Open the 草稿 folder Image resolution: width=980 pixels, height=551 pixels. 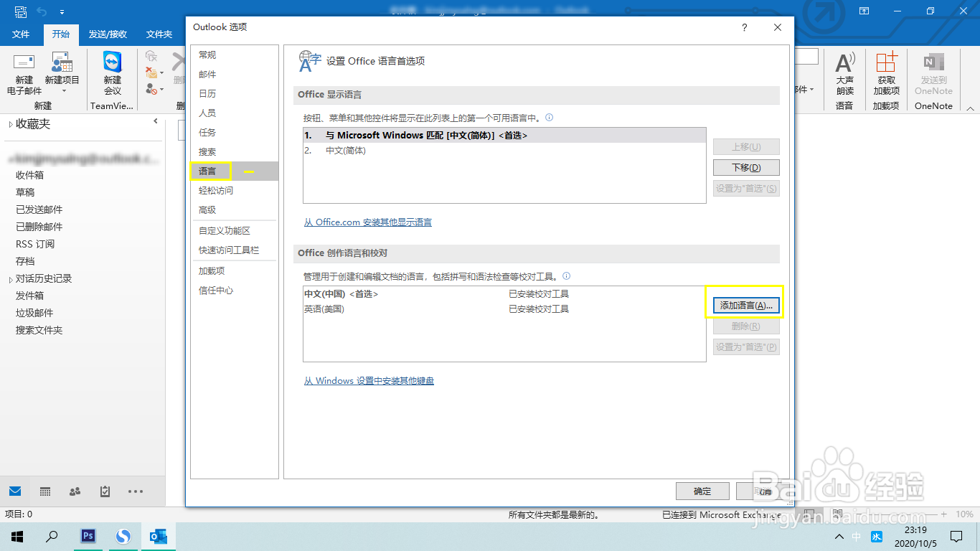pos(25,192)
